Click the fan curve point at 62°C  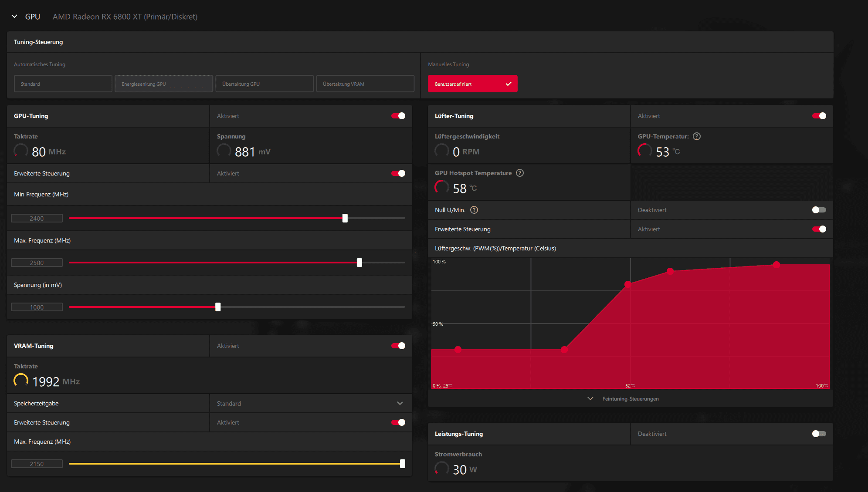(628, 284)
